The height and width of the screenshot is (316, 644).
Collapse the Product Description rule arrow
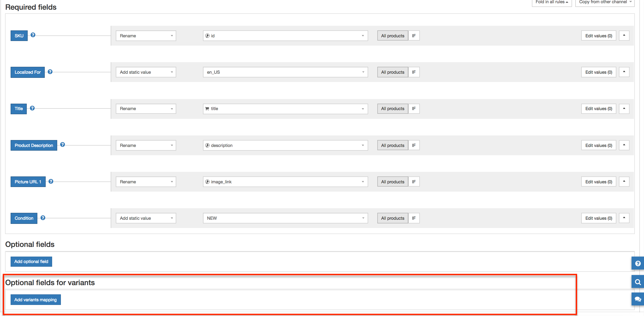(x=624, y=145)
